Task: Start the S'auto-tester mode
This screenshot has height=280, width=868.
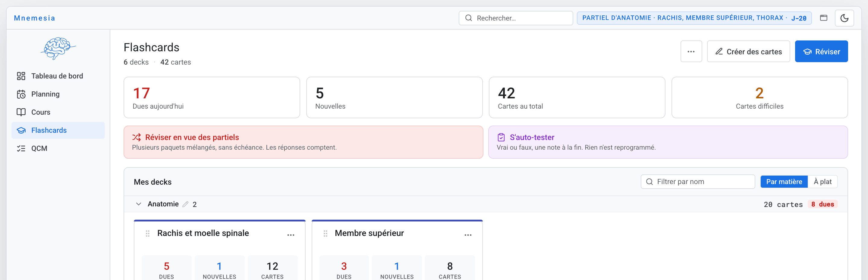Action: click(668, 142)
